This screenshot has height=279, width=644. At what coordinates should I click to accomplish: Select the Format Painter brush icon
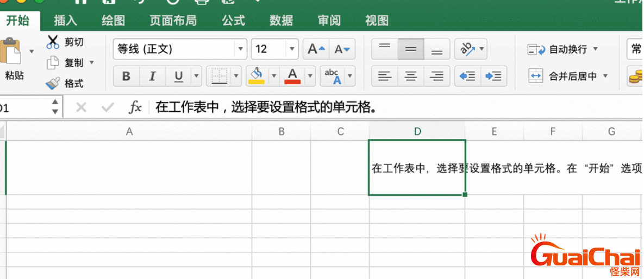pyautogui.click(x=53, y=83)
